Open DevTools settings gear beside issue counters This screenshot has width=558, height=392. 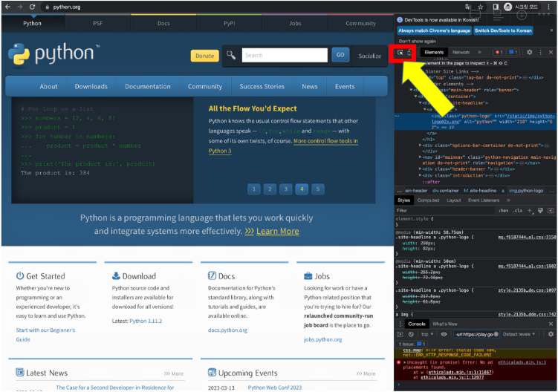[x=530, y=52]
